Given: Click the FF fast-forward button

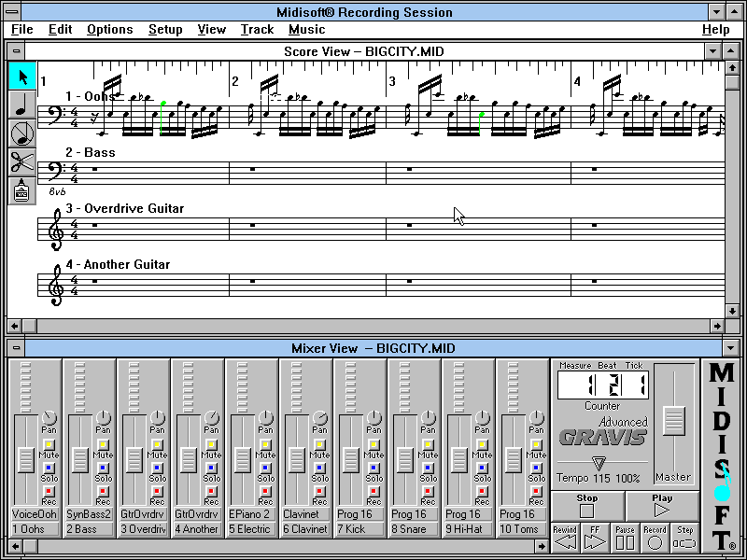Looking at the screenshot, I should click(595, 538).
